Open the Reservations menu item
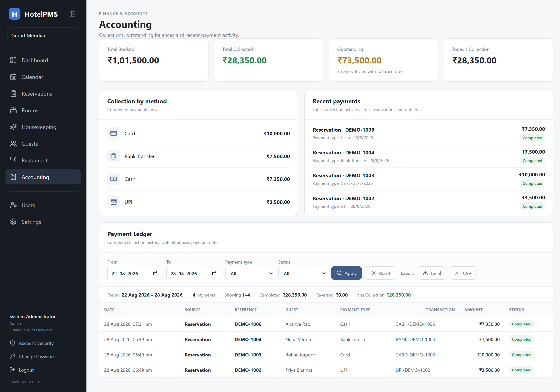 pyautogui.click(x=43, y=94)
